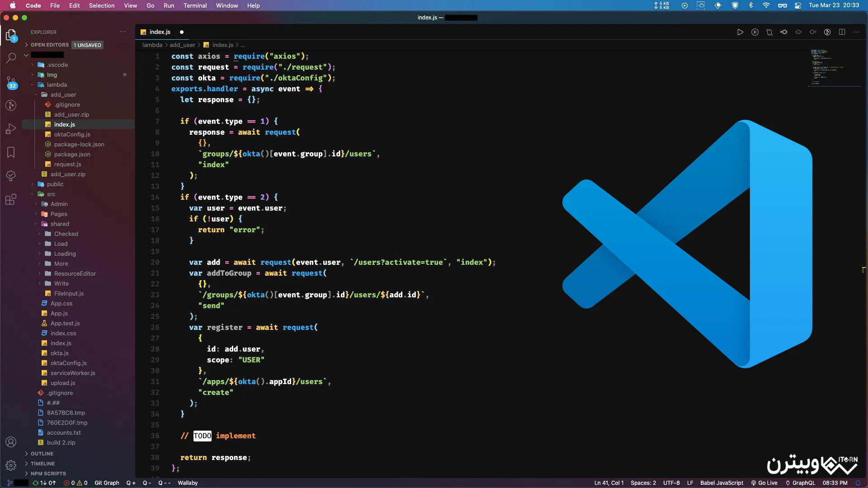Click the LF end-of-line indicator
The height and width of the screenshot is (488, 868).
coord(690,483)
